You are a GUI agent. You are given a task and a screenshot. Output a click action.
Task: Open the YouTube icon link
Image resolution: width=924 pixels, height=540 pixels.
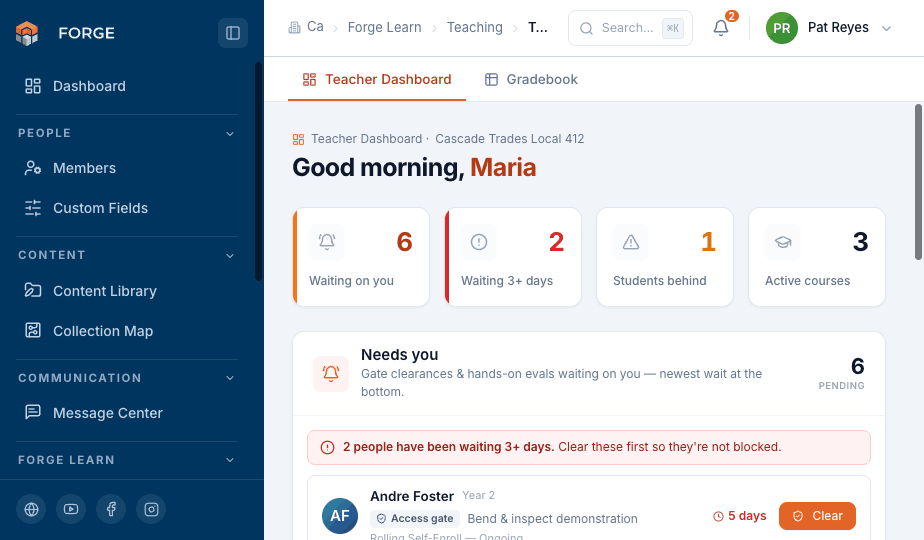(x=71, y=509)
